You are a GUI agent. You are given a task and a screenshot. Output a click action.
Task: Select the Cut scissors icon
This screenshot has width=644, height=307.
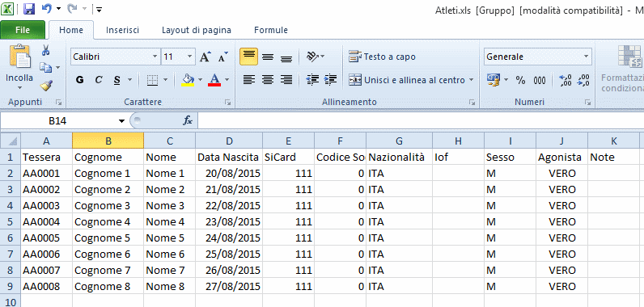[x=45, y=50]
